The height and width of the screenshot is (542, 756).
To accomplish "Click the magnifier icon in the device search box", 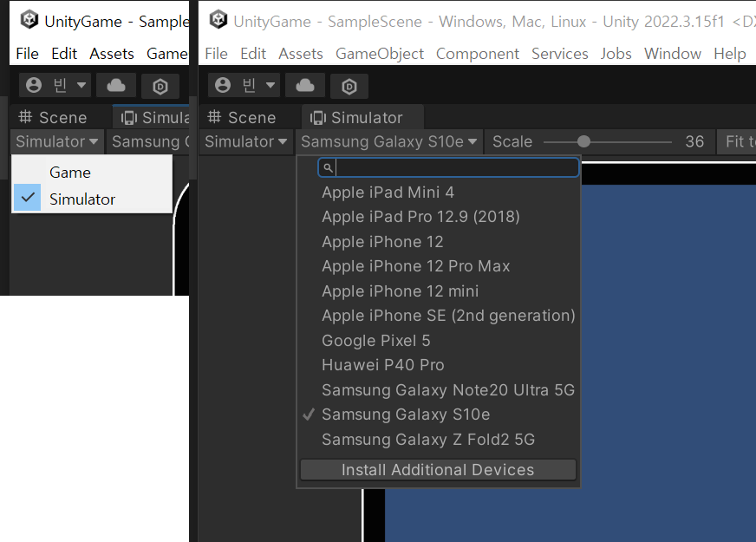I will pos(328,168).
